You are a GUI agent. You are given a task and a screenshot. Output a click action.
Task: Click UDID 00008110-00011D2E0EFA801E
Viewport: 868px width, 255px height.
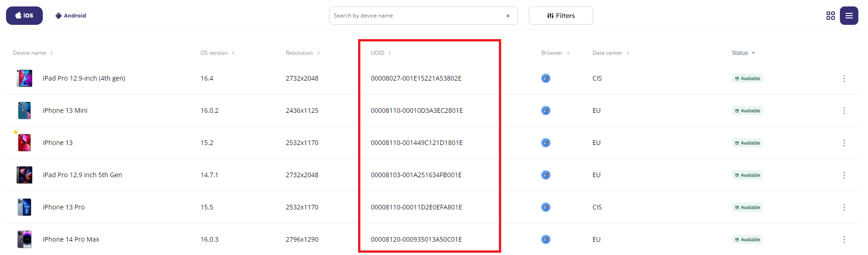tap(417, 207)
